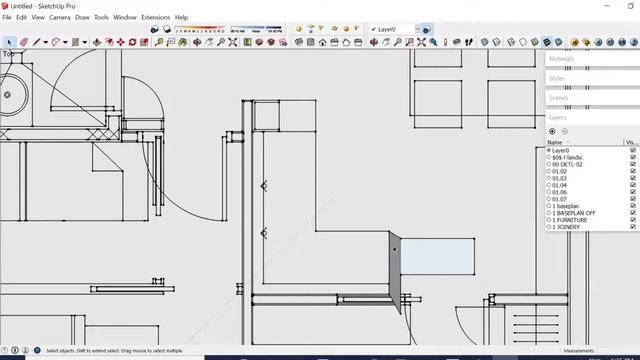The image size is (640, 360).
Task: Adjust the shadow date month slider
Action: pyautogui.click(x=200, y=29)
